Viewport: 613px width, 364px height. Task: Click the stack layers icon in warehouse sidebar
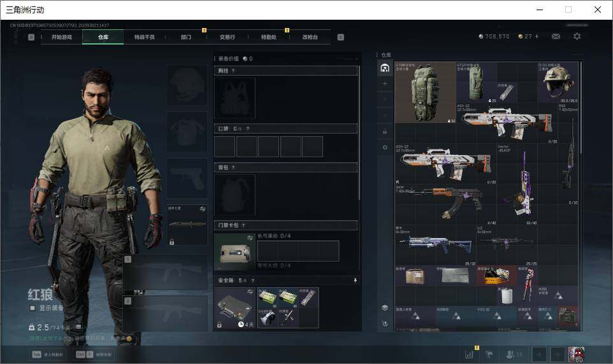(385, 308)
